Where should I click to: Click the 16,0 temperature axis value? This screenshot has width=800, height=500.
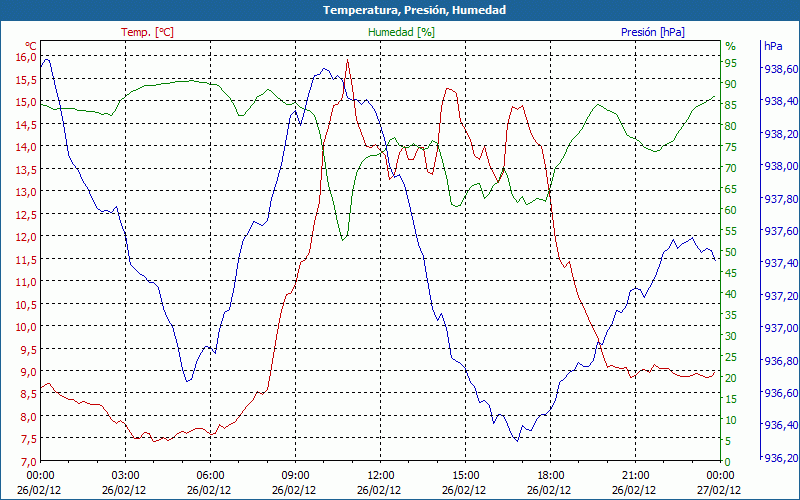click(x=27, y=56)
